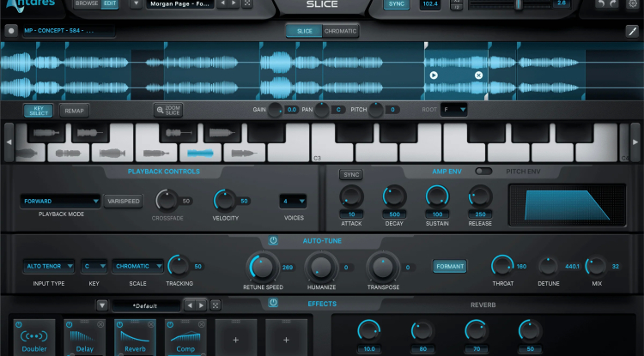Select the Amp Env tab

click(x=447, y=172)
